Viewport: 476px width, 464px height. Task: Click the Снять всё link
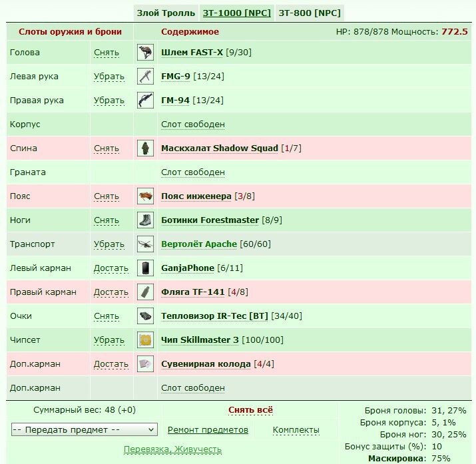click(x=251, y=410)
